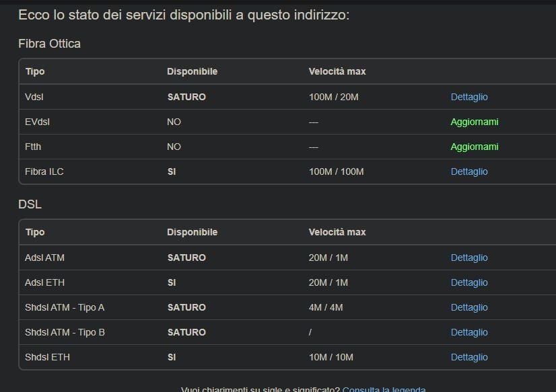Open Dettaglio link for Shdsl ETH

(x=469, y=357)
